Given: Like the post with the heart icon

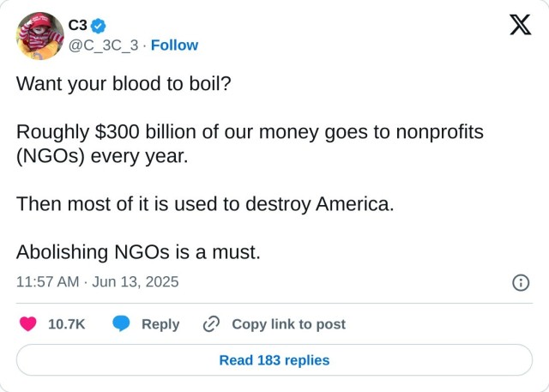Looking at the screenshot, I should click(28, 323).
